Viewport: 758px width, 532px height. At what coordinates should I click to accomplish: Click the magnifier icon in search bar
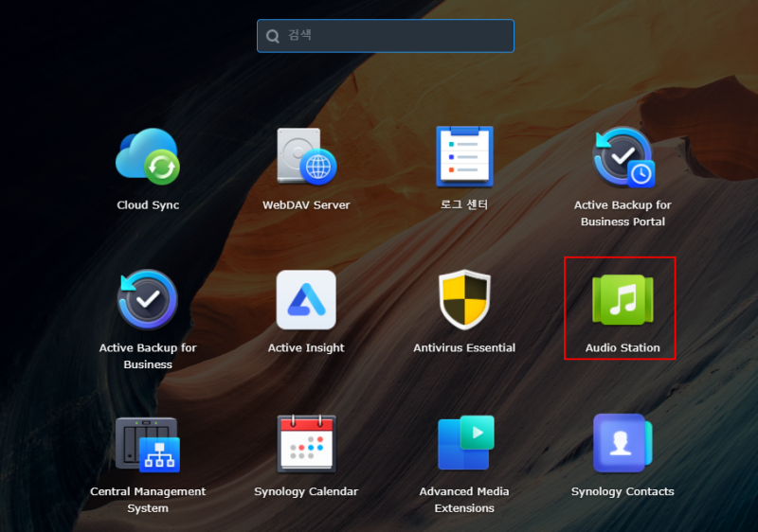pyautogui.click(x=273, y=36)
